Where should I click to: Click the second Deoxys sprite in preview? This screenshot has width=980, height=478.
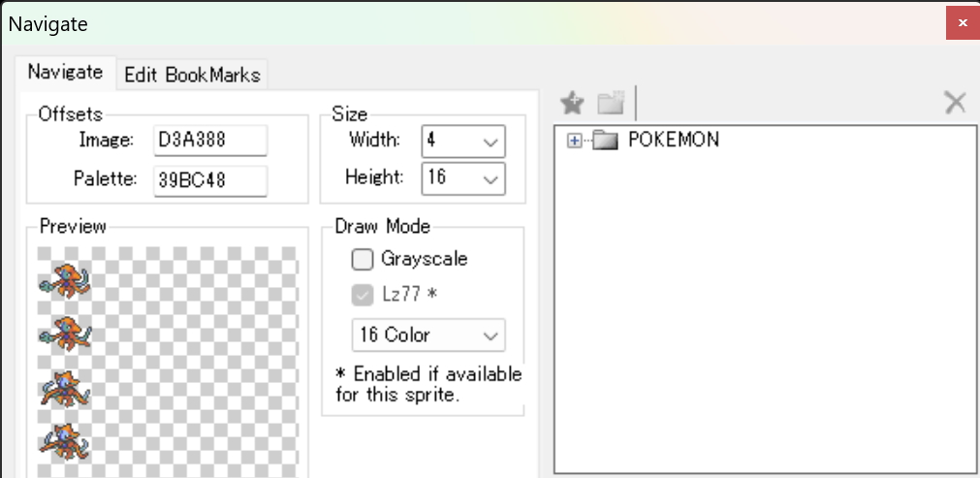tap(65, 333)
